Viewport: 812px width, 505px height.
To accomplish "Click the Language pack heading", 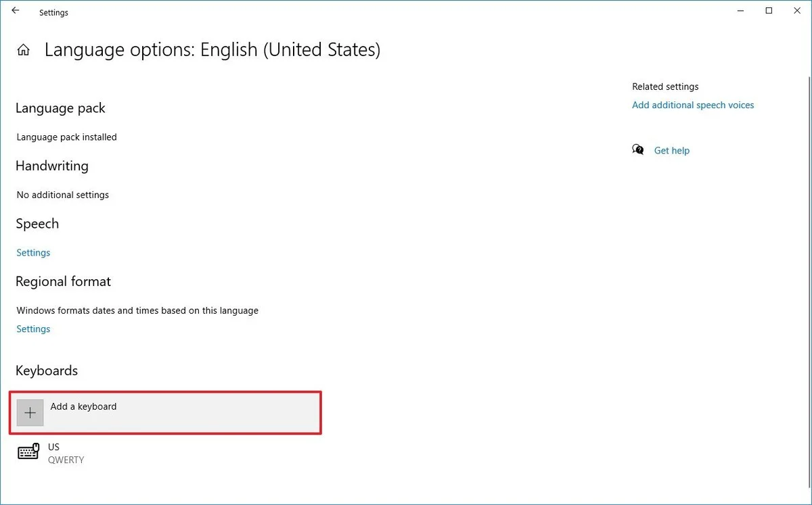I will pos(60,108).
